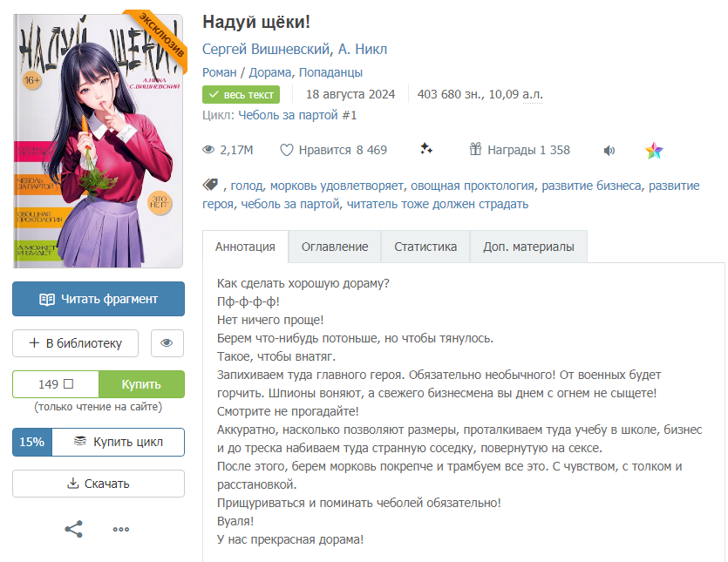The height and width of the screenshot is (562, 728).
Task: Select the Доп. материалы tab
Action: (x=528, y=247)
